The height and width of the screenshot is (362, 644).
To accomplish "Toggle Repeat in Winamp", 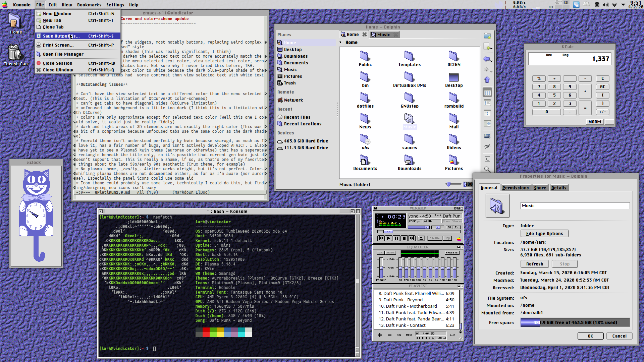I will coord(447,238).
